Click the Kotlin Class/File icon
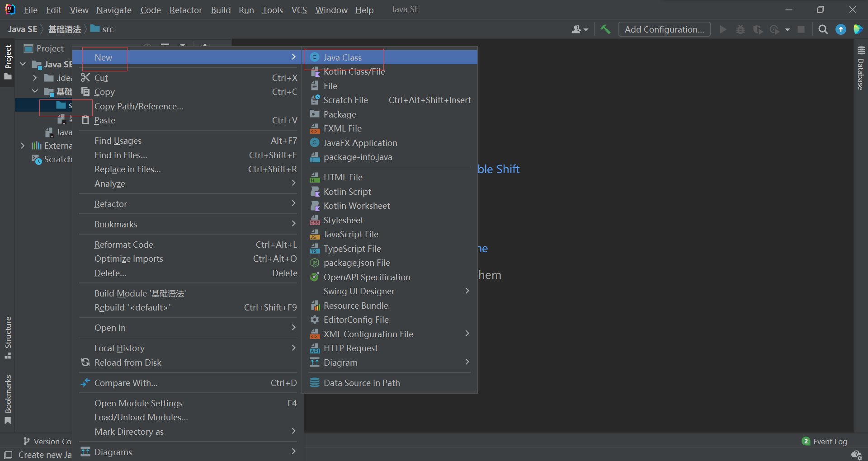This screenshot has height=461, width=868. point(315,71)
